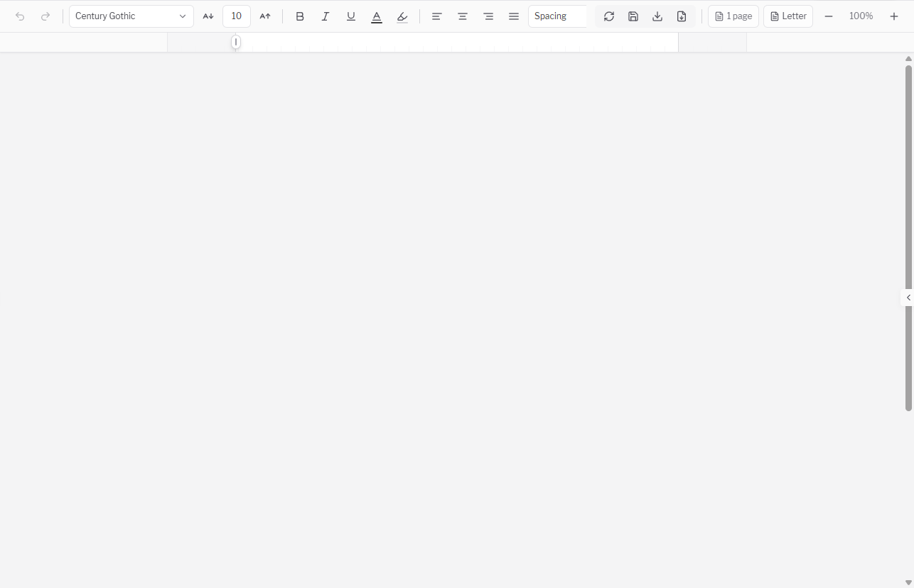Toggle italic formatting
Screen dimensions: 914x588
click(326, 16)
